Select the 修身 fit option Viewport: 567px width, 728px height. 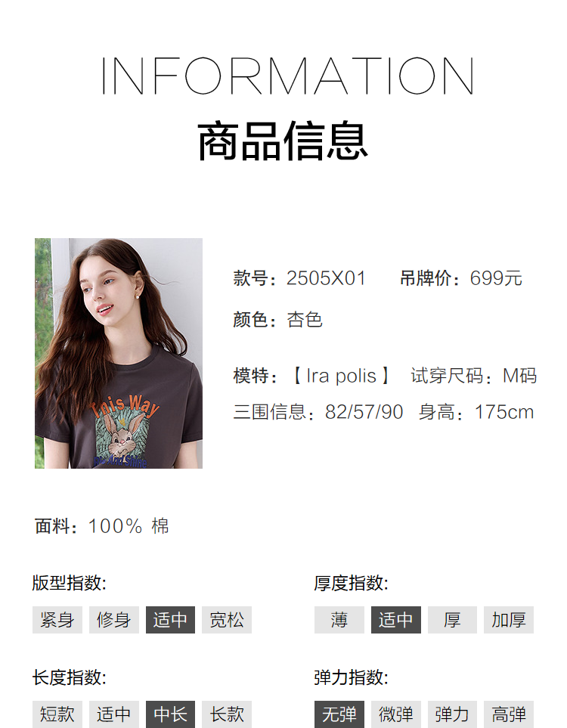click(113, 620)
